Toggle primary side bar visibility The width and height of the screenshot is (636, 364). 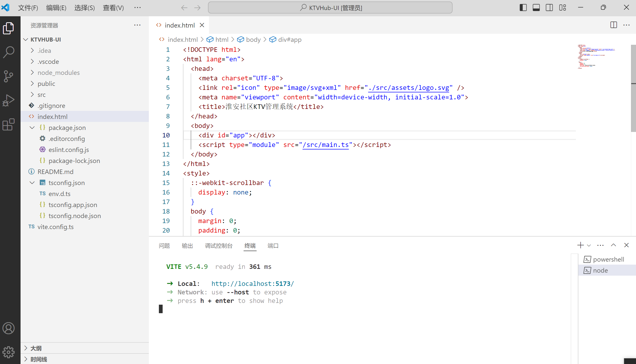point(523,8)
